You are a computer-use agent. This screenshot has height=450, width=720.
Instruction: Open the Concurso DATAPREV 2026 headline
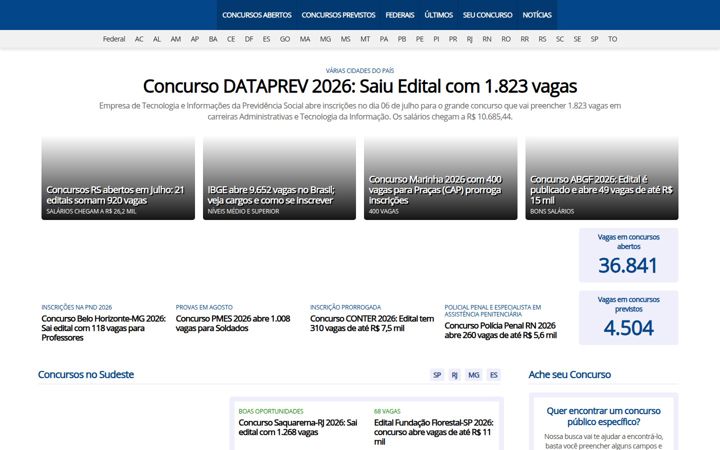(x=360, y=86)
